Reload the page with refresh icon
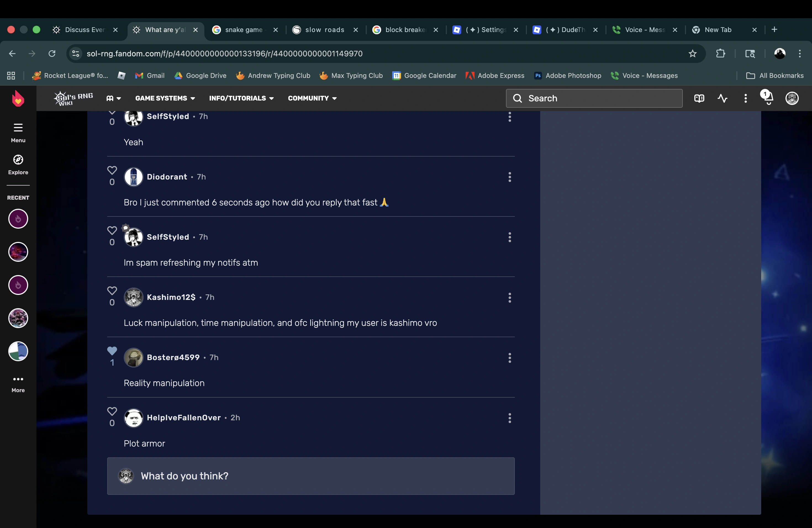The width and height of the screenshot is (812, 528). [x=52, y=54]
